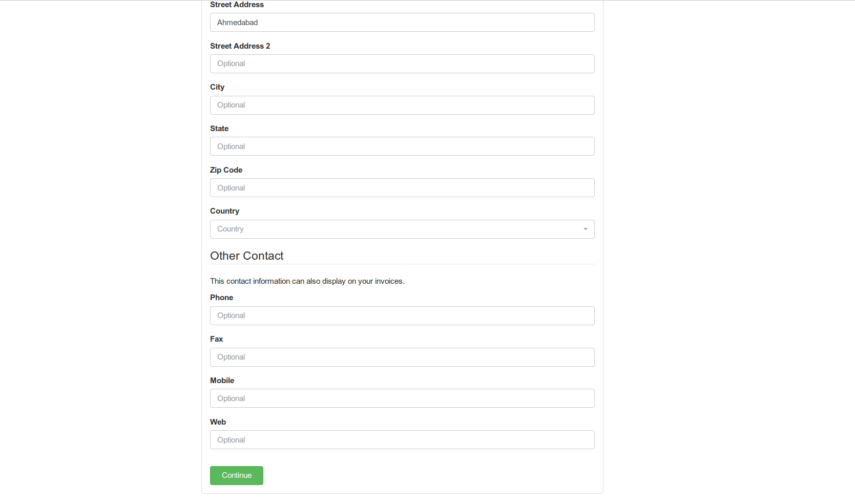
Task: Click into the City text field
Action: click(x=402, y=106)
